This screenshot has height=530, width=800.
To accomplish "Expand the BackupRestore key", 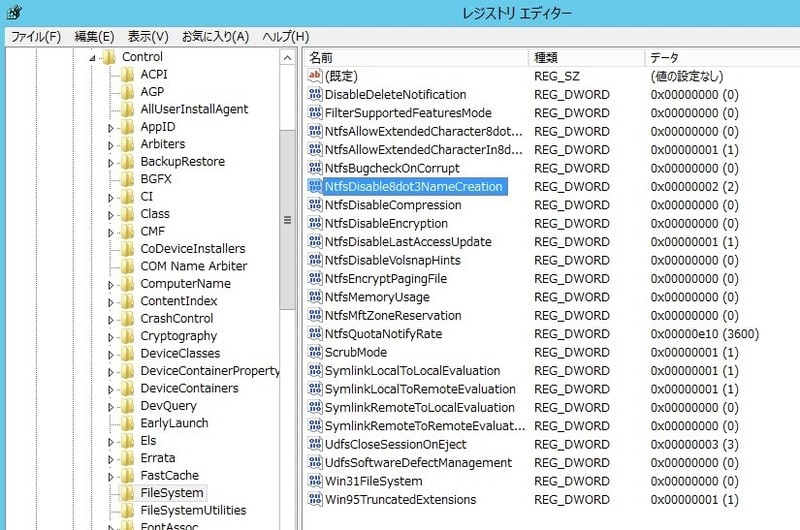I will [111, 163].
